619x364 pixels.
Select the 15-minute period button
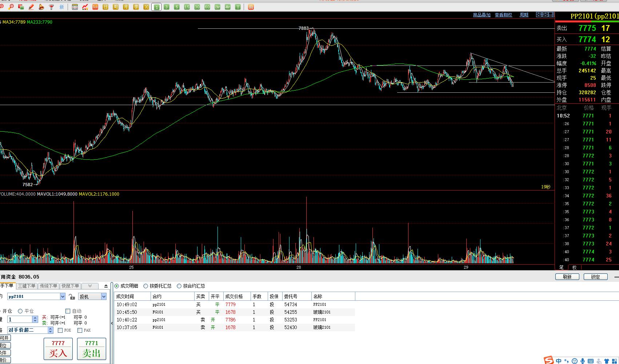tap(187, 7)
